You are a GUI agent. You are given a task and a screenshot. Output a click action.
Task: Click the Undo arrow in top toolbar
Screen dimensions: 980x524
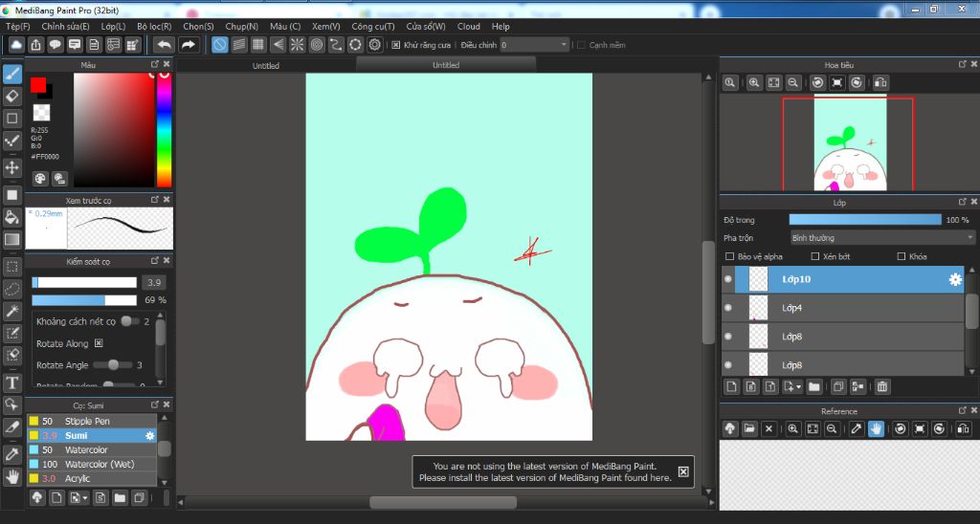click(164, 45)
